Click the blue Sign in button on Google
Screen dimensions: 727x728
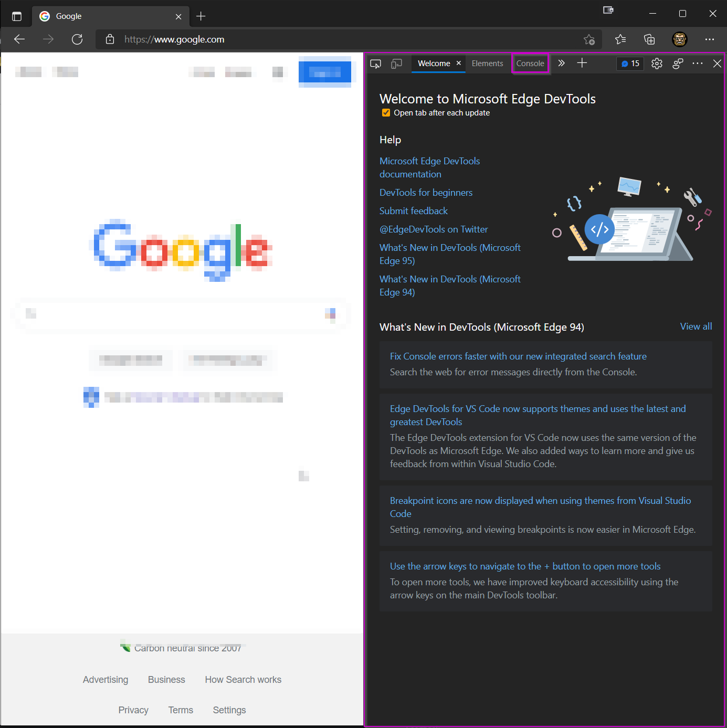point(325,72)
